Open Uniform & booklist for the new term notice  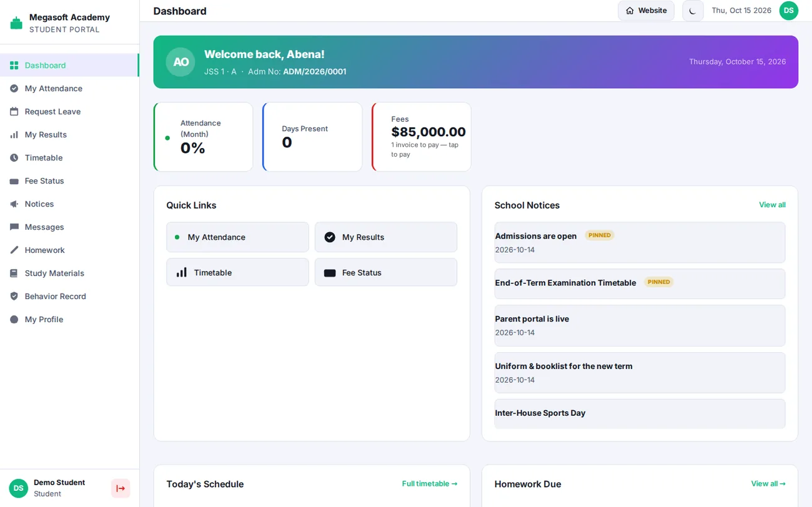640,373
